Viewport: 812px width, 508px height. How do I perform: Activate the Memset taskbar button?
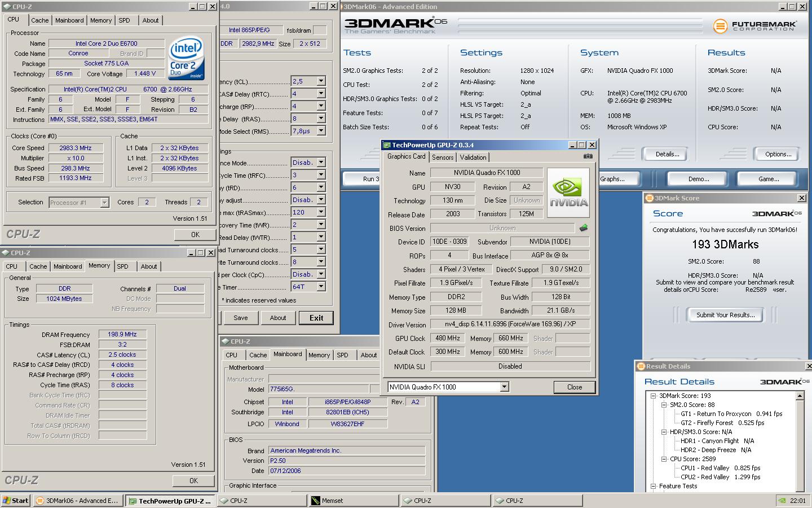click(353, 501)
